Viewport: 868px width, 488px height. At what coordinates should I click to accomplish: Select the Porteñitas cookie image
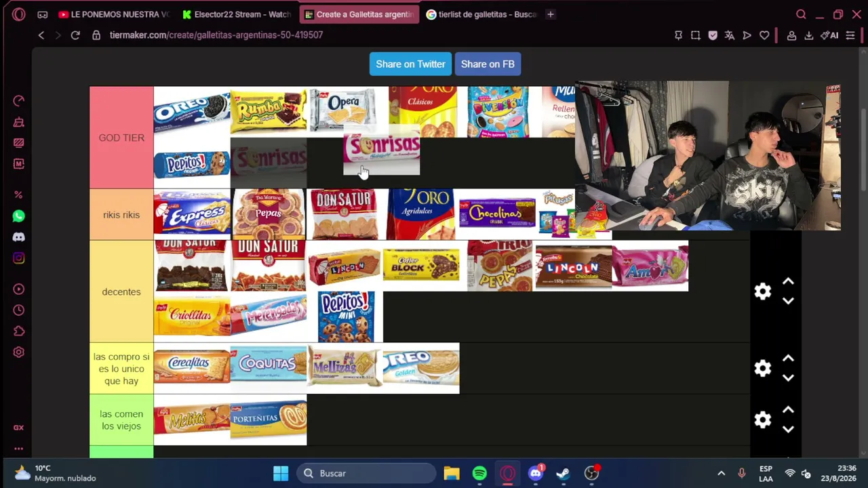point(269,420)
